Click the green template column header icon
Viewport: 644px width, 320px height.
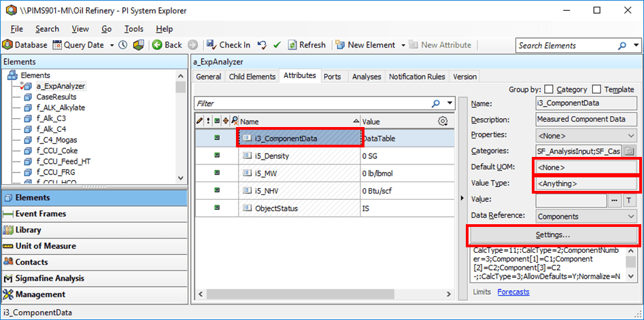pyautogui.click(x=217, y=121)
